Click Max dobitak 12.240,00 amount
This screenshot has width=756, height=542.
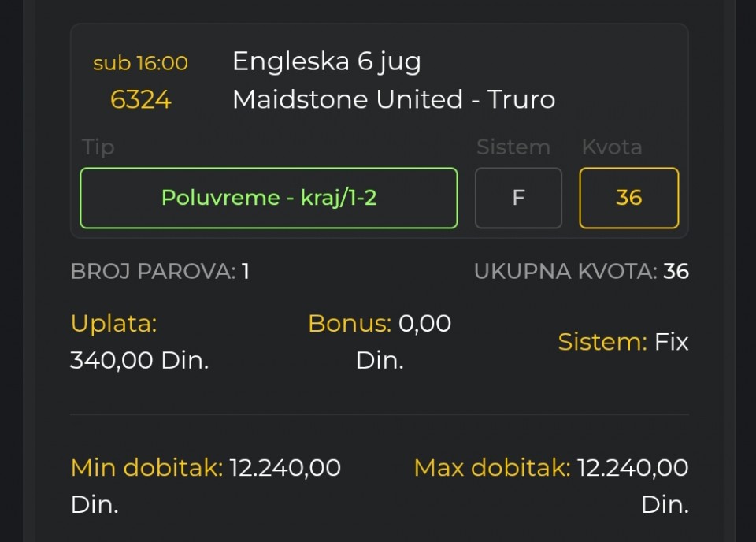tap(632, 468)
